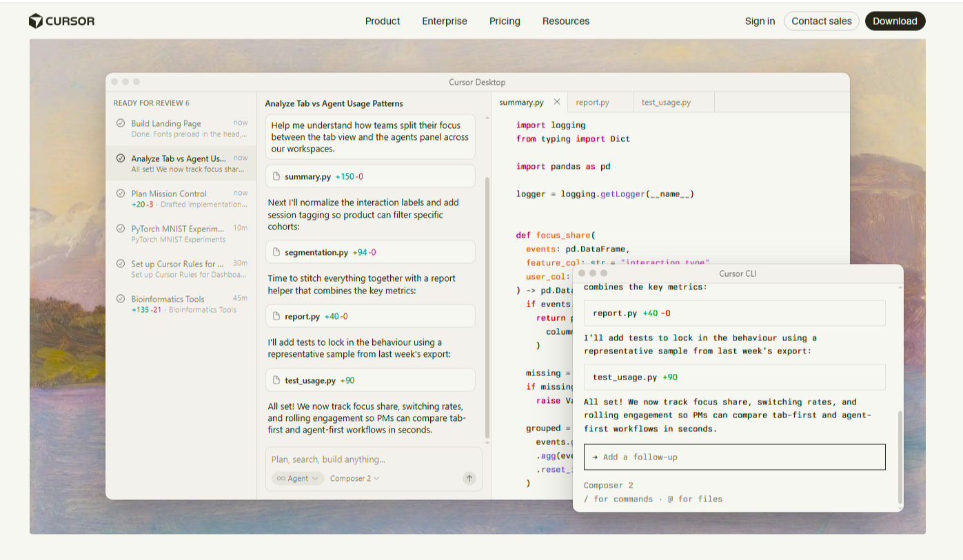Image resolution: width=963 pixels, height=560 pixels.
Task: Close the summary.py tab with X icon
Action: point(557,102)
